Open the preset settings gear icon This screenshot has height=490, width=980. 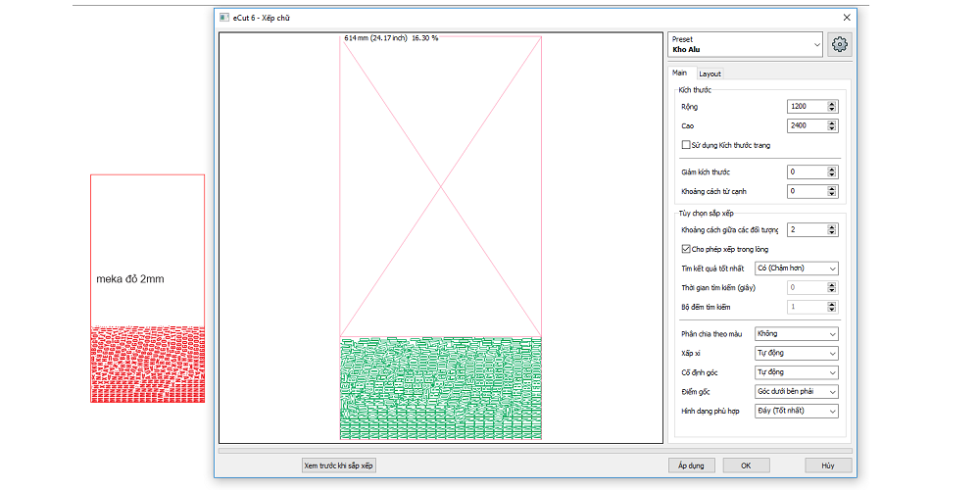coord(839,44)
